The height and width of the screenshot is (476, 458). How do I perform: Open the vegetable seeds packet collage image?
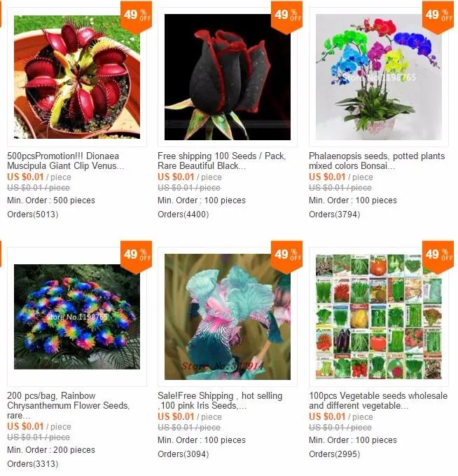tap(379, 317)
